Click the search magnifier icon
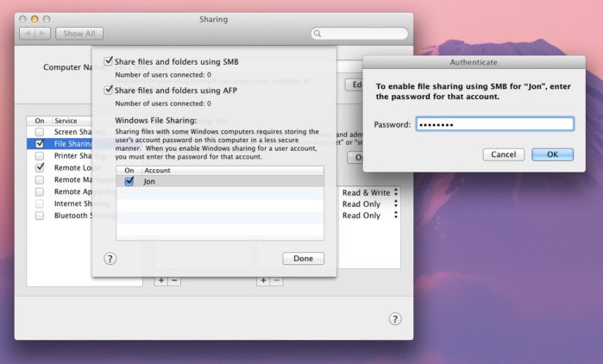This screenshot has height=364, width=603. tap(317, 34)
